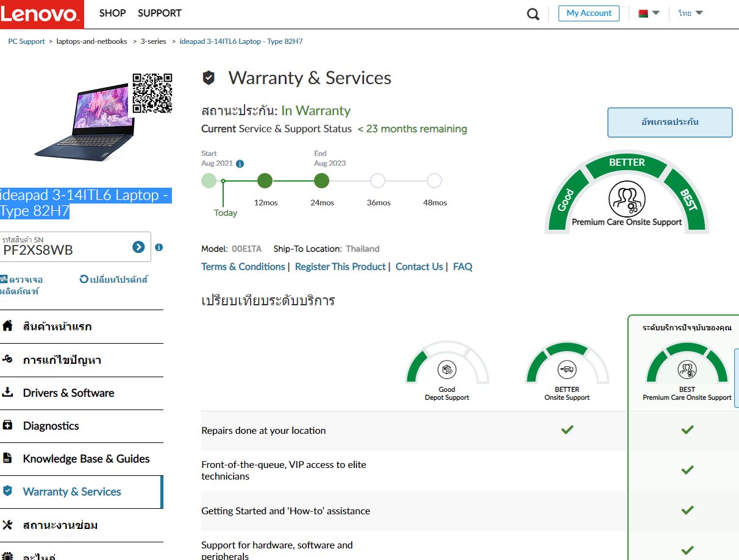The width and height of the screenshot is (739, 560).
Task: Click the My Account button
Action: click(x=588, y=13)
